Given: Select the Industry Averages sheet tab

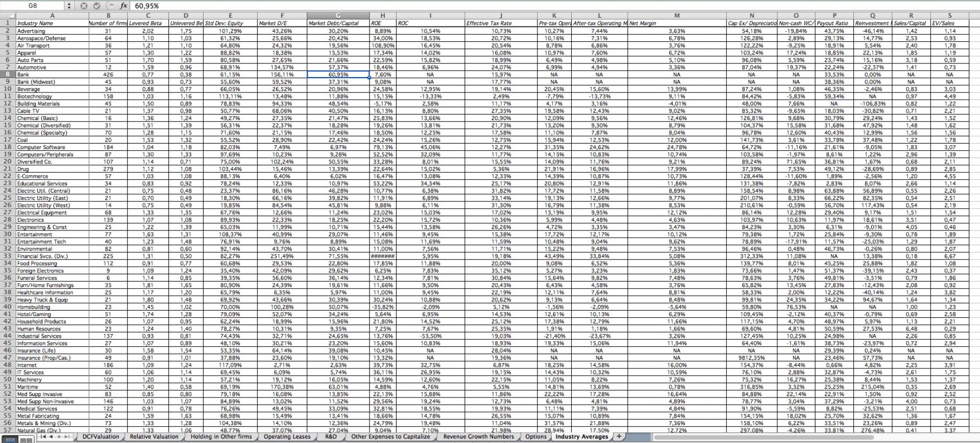Looking at the screenshot, I should click(581, 437).
